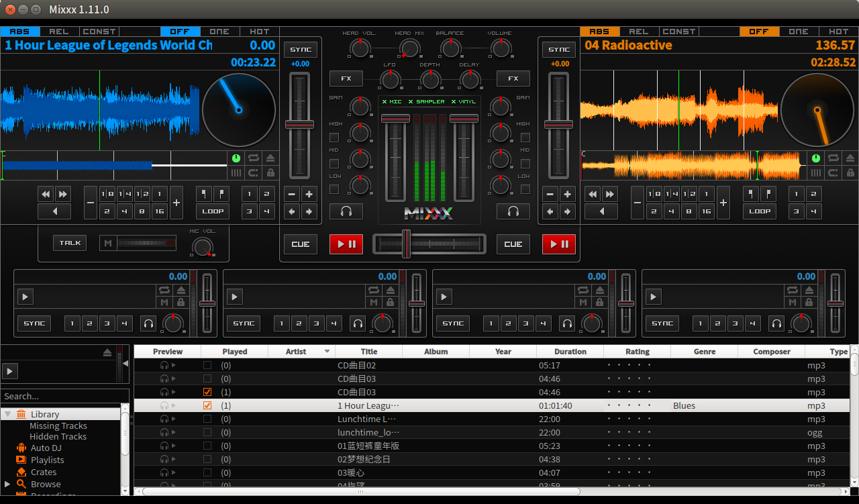859x504 pixels.
Task: Toggle quantize green indicator on left deck
Action: 236,158
